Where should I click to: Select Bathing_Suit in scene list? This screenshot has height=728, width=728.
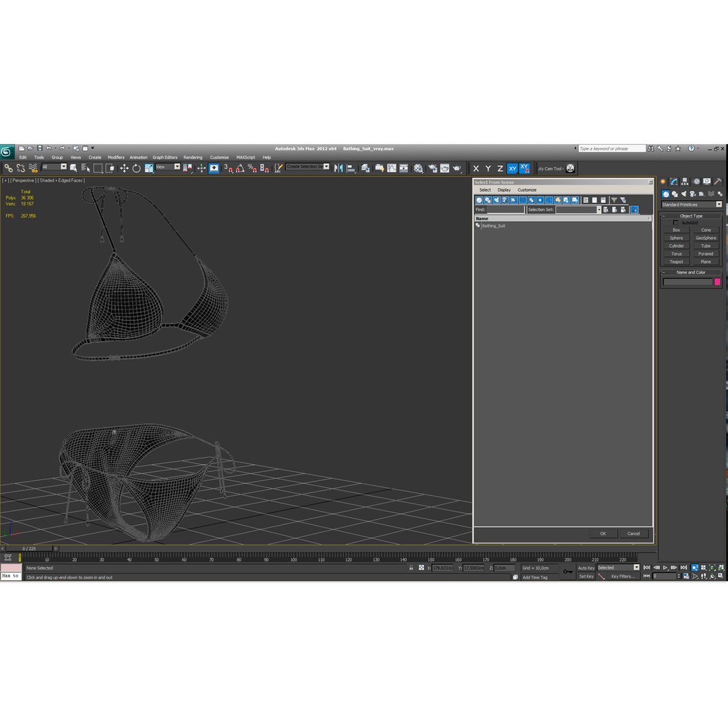click(x=493, y=226)
